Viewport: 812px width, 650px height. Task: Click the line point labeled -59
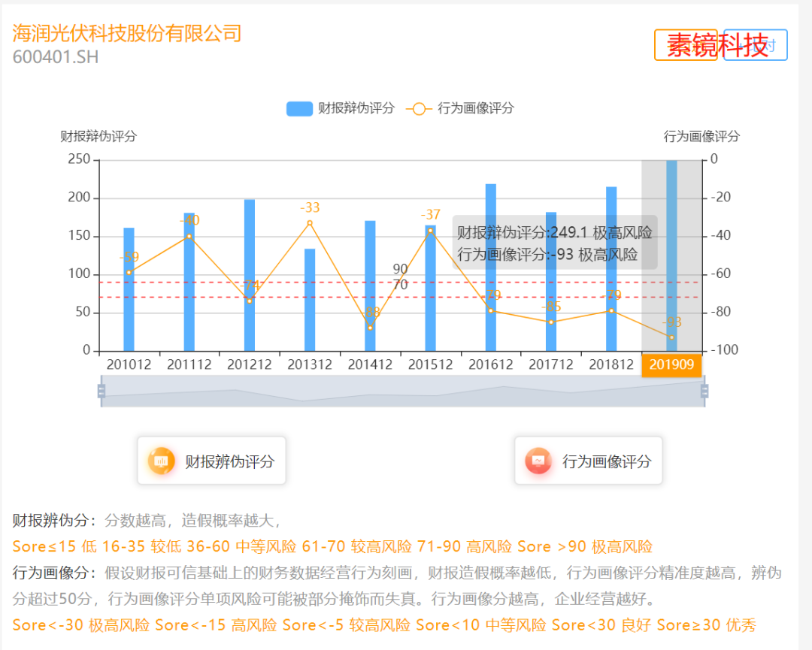pyautogui.click(x=129, y=273)
